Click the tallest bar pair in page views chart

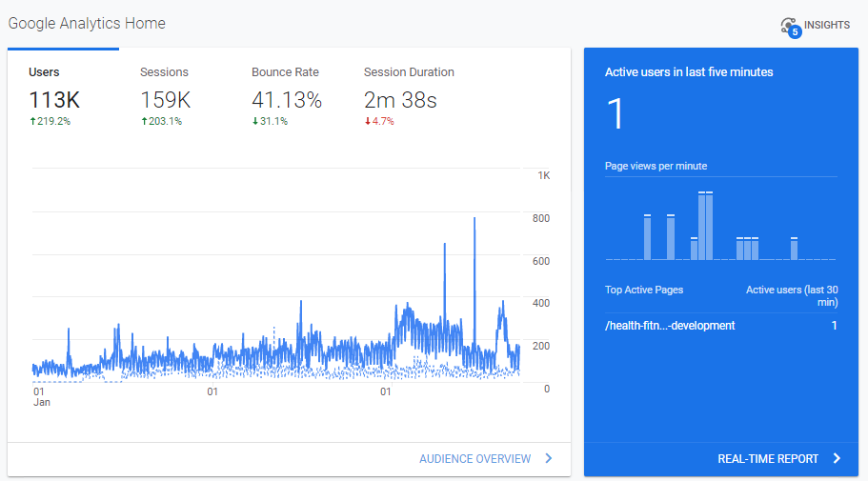(x=705, y=226)
